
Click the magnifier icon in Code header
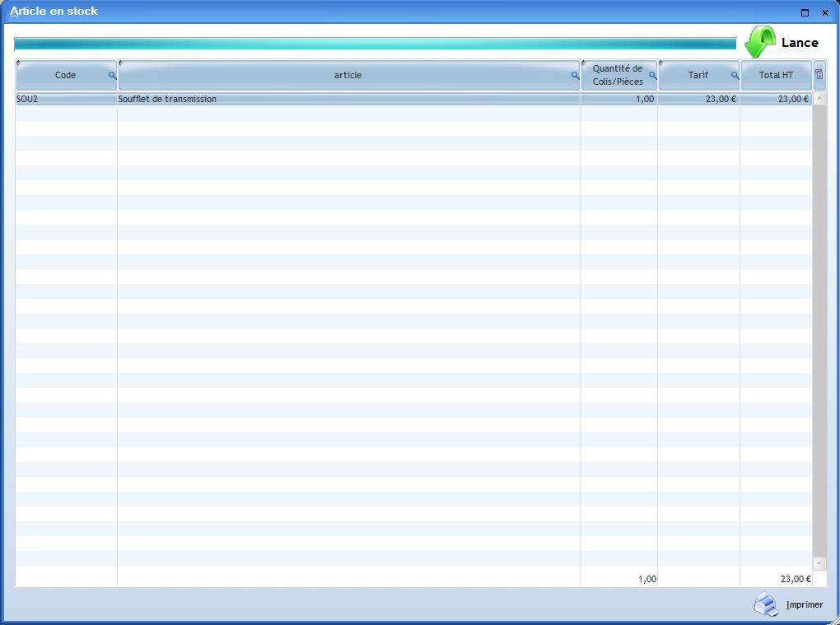tap(113, 76)
